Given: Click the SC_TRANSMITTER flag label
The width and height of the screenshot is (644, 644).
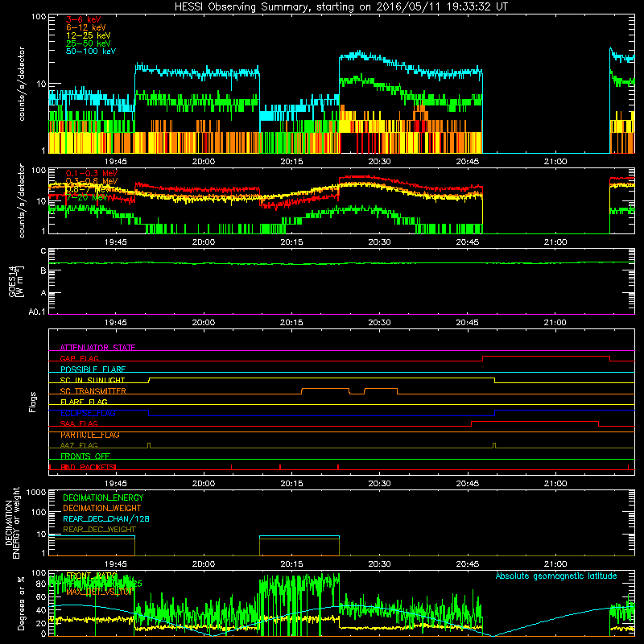Looking at the screenshot, I should [93, 391].
